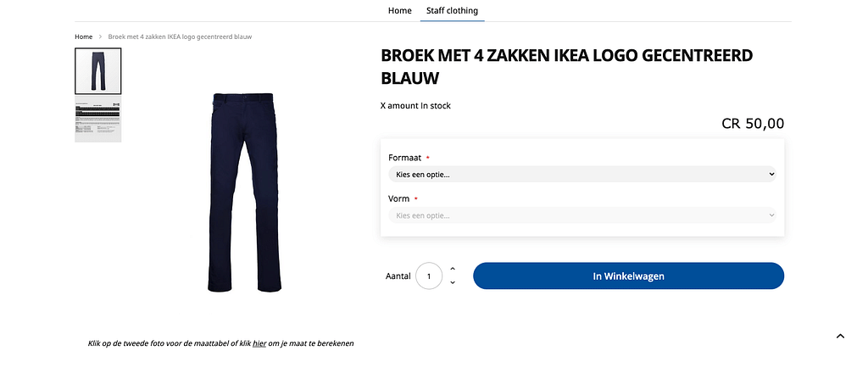Open the Staff clothing tab

click(452, 11)
